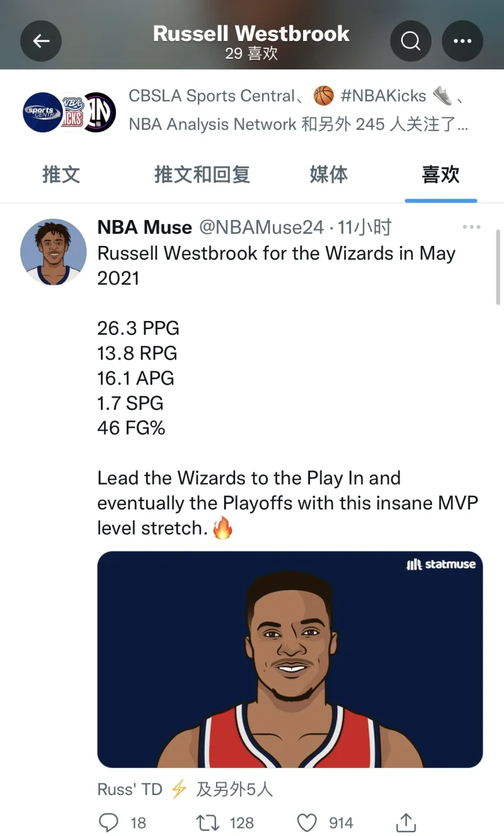The width and height of the screenshot is (504, 836).
Task: Open the @NBAMuse24 handle link
Action: point(261,228)
